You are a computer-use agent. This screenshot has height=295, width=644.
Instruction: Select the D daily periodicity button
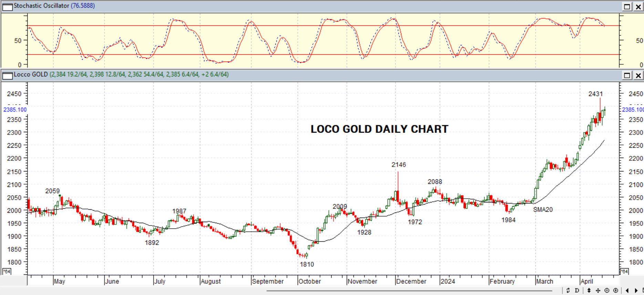(x=577, y=291)
